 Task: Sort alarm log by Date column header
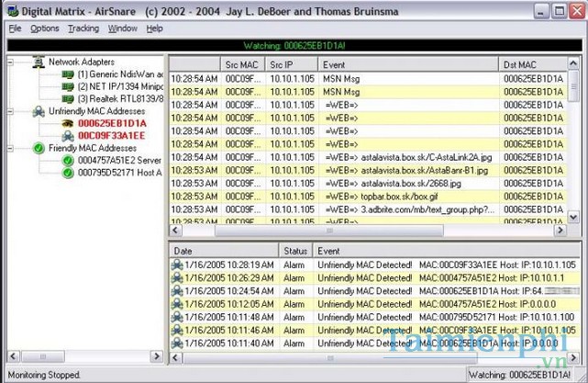[x=225, y=251]
